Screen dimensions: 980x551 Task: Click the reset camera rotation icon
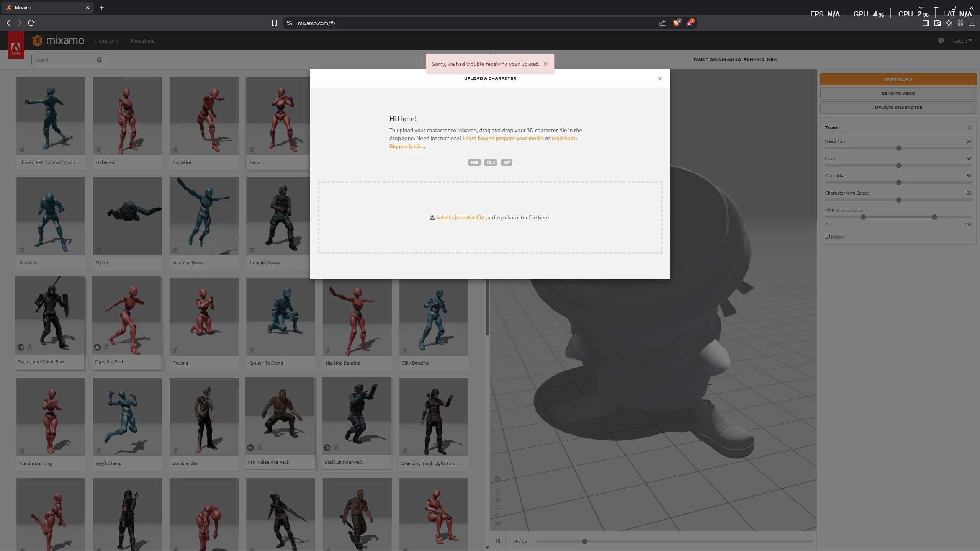pos(497,491)
